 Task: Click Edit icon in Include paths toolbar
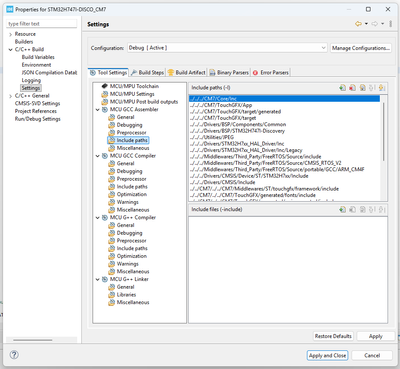pos(362,88)
